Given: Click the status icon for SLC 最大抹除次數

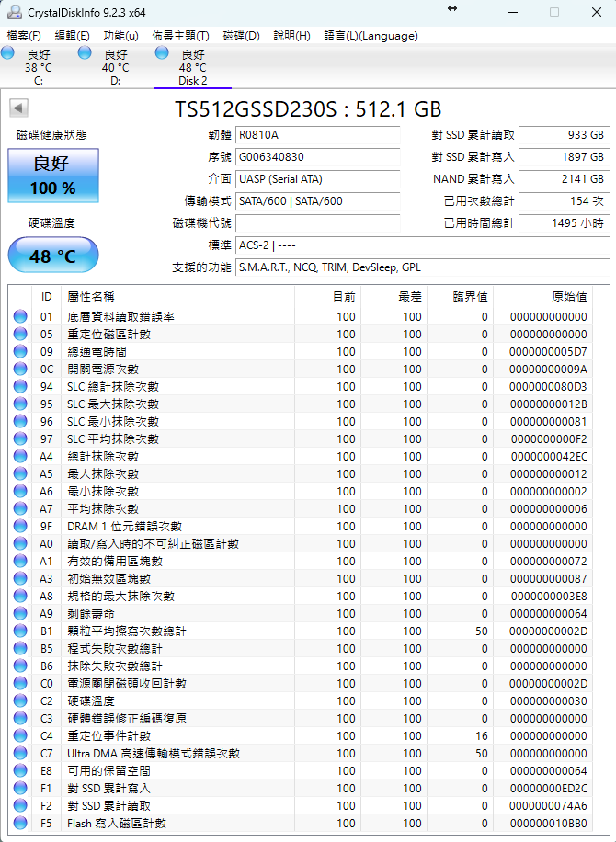Looking at the screenshot, I should pos(20,404).
